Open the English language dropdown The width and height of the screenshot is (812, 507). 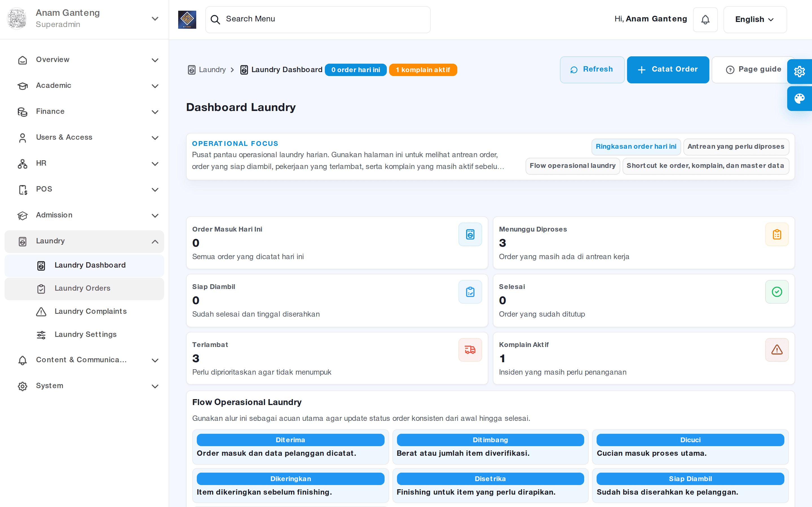point(755,19)
